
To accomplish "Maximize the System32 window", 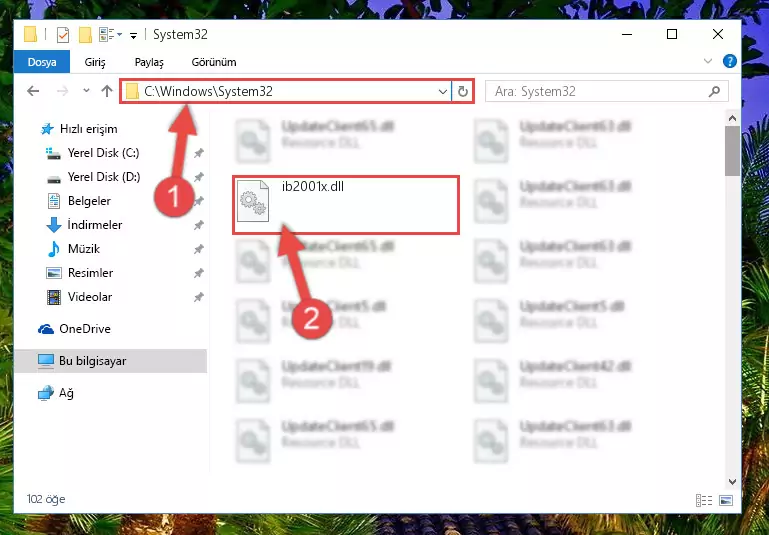I will 672,34.
